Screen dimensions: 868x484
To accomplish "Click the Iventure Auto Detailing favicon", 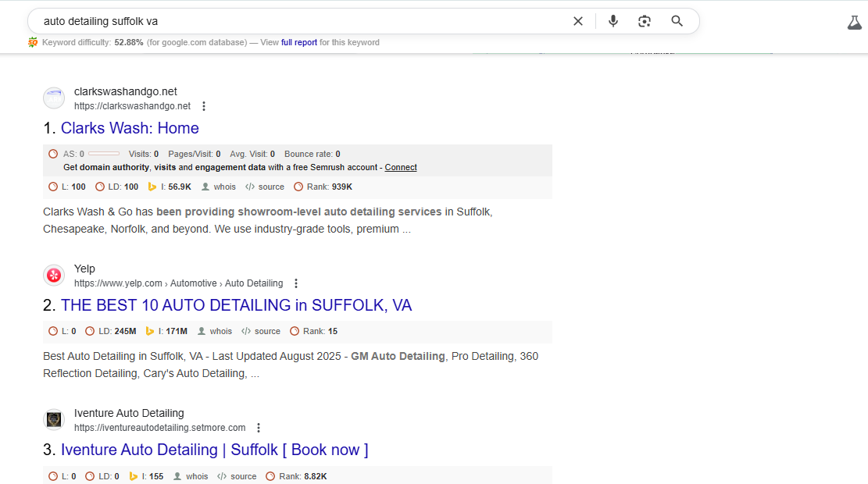I will pyautogui.click(x=54, y=420).
